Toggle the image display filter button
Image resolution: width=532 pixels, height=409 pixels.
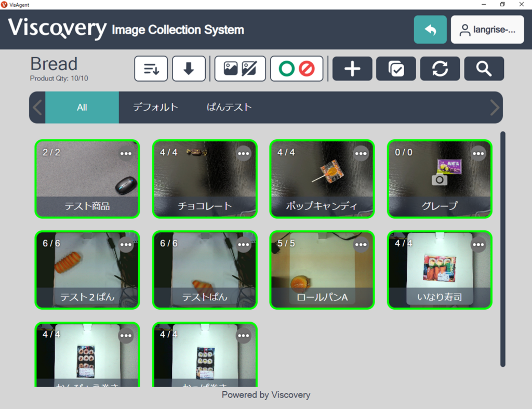[240, 69]
